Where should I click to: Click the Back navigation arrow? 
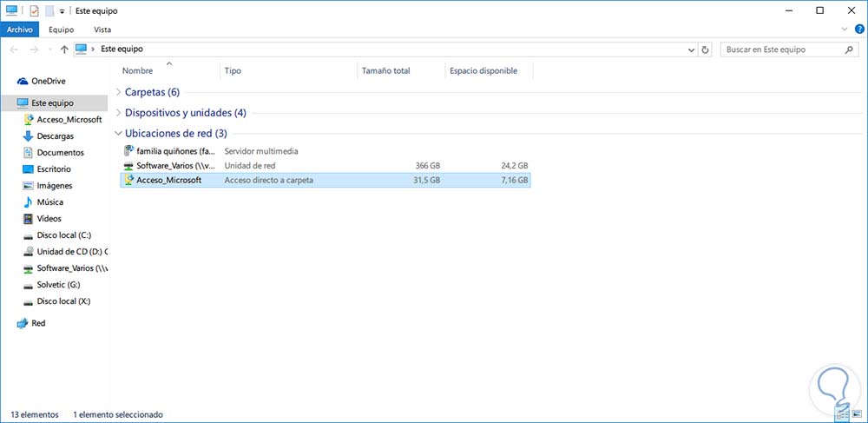click(15, 50)
